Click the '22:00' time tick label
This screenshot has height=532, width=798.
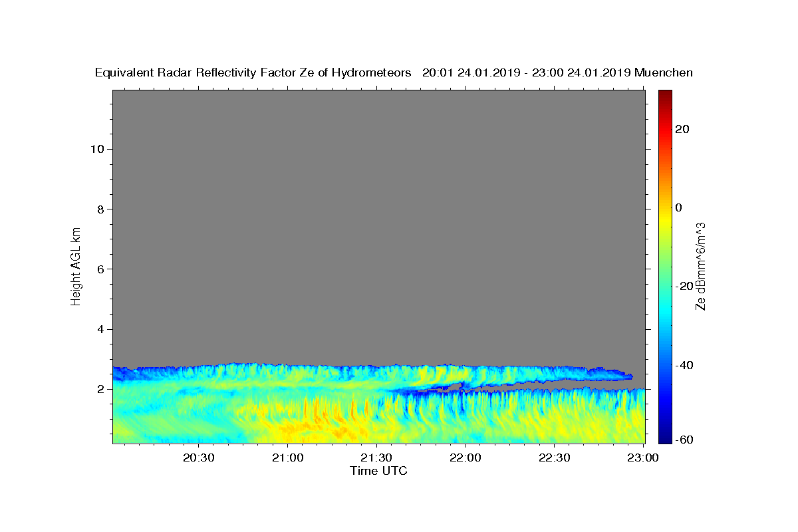point(465,458)
